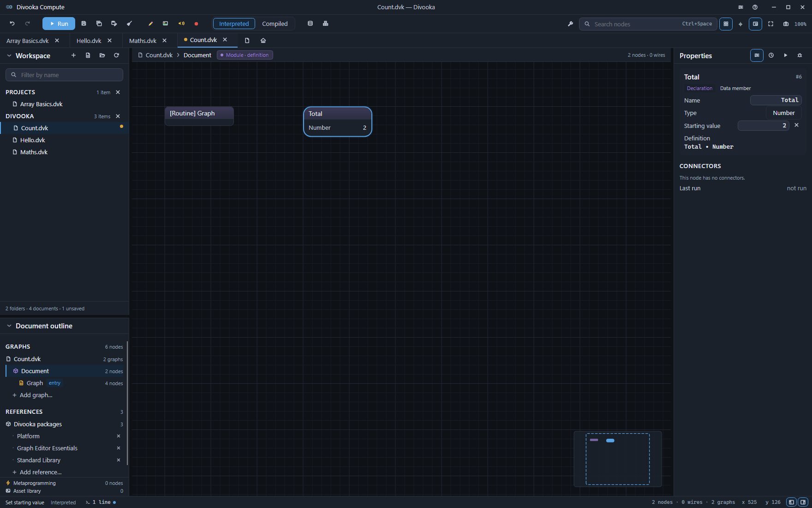Switch to the Hello.dvk tab
Screen dimensions: 812x508
click(89, 41)
